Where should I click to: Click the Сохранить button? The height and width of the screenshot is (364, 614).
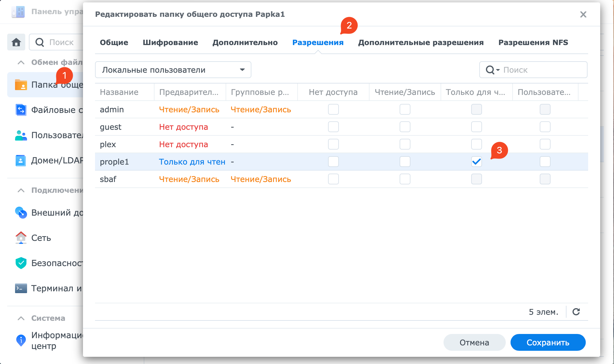tap(548, 342)
